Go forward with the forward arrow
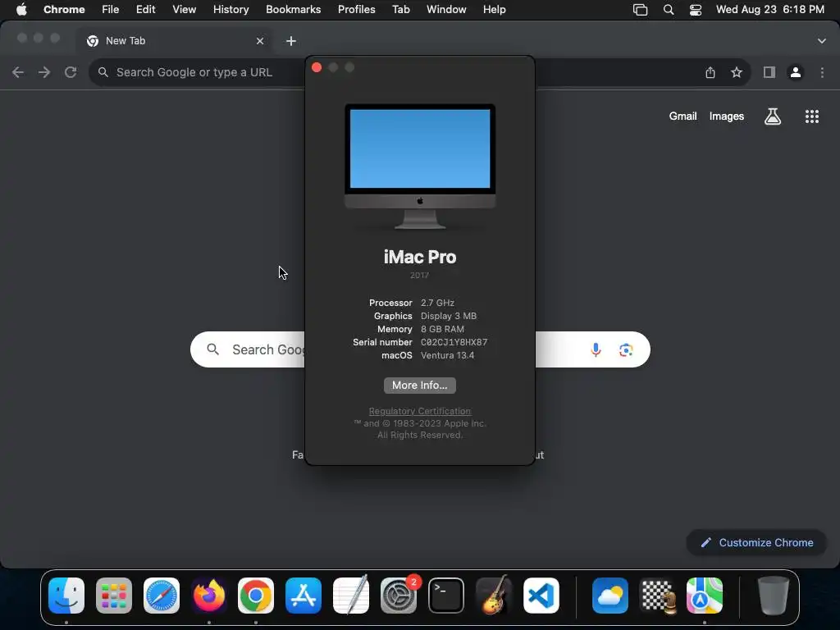The height and width of the screenshot is (630, 840). click(44, 72)
